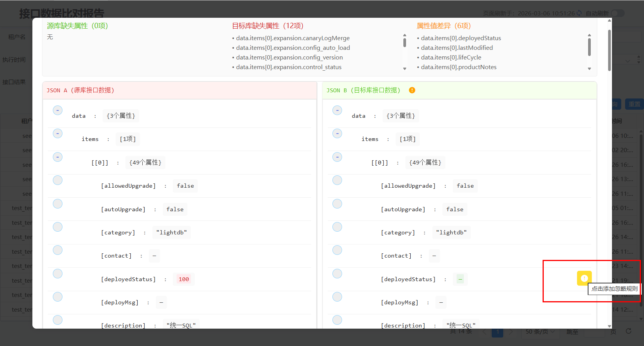The height and width of the screenshot is (346, 644).
Task: Click the orange warning icon beside JSON B header
Action: (x=412, y=90)
